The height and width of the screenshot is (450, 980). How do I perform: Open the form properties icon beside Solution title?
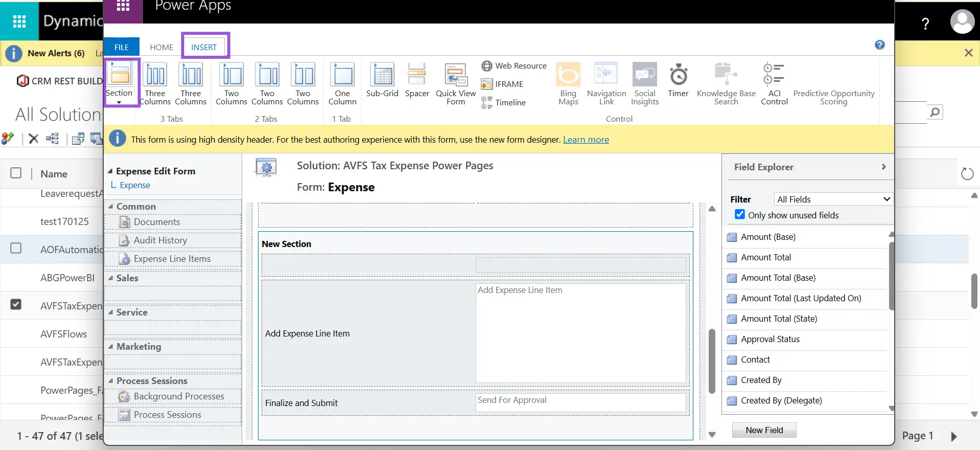coord(266,167)
